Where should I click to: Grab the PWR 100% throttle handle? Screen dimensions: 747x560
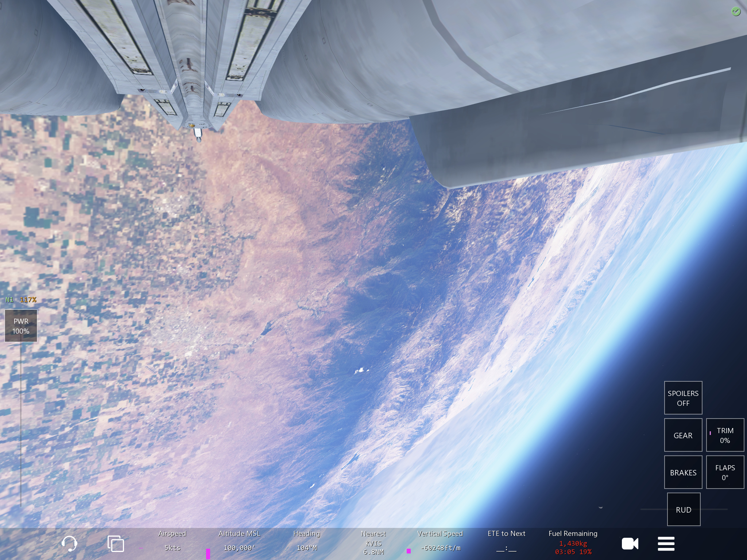[21, 326]
